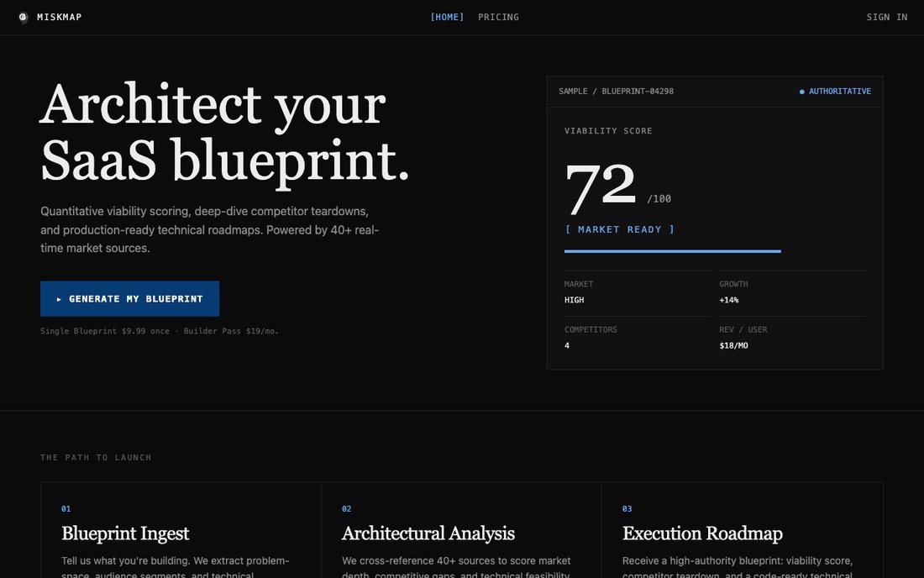Click step number 03
Image resolution: width=924 pixels, height=578 pixels.
pyautogui.click(x=627, y=508)
